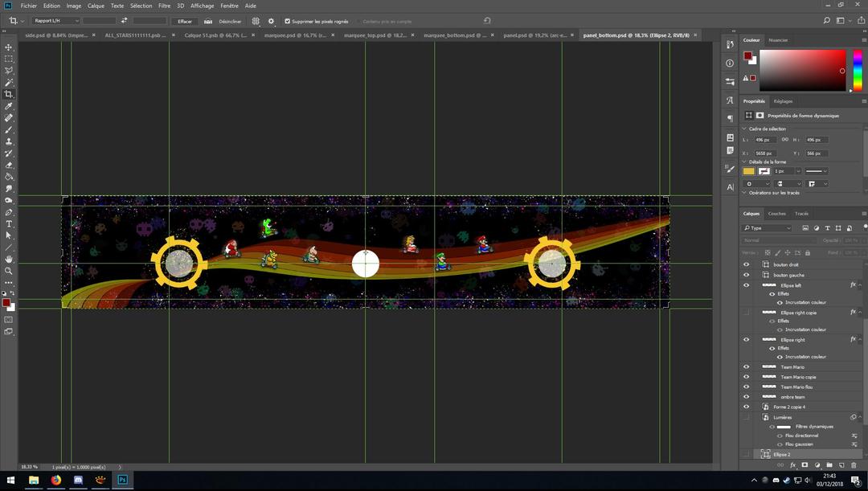The height and width of the screenshot is (491, 868).
Task: Select the Horizontal Type tool
Action: [x=8, y=223]
